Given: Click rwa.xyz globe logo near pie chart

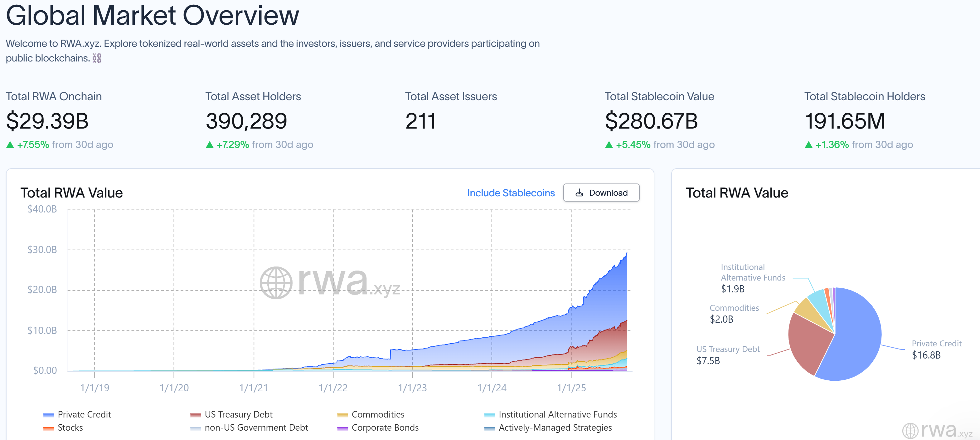Looking at the screenshot, I should click(910, 431).
